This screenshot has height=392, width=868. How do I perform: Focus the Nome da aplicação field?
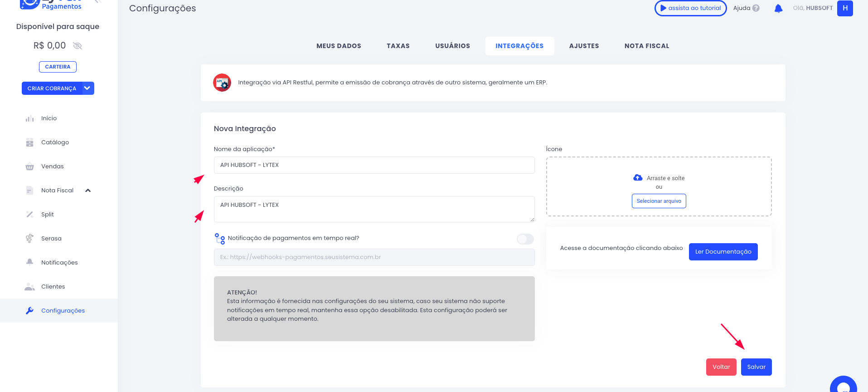click(x=374, y=165)
